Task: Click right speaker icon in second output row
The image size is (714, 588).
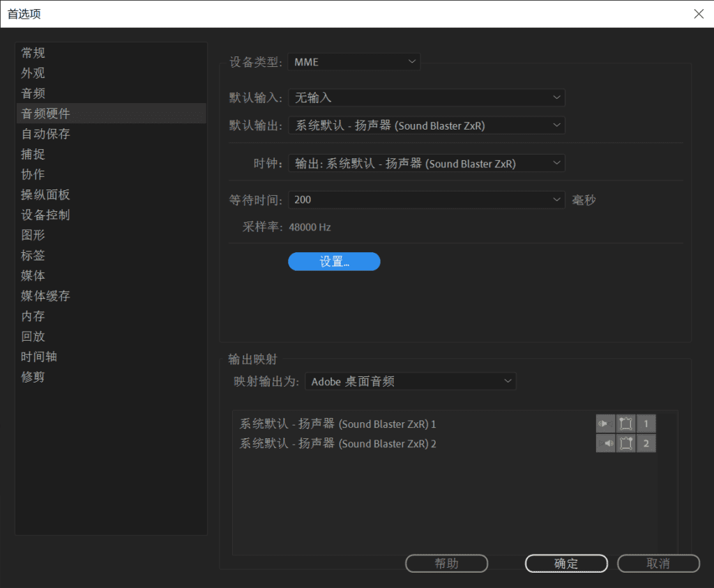Action: tap(606, 444)
